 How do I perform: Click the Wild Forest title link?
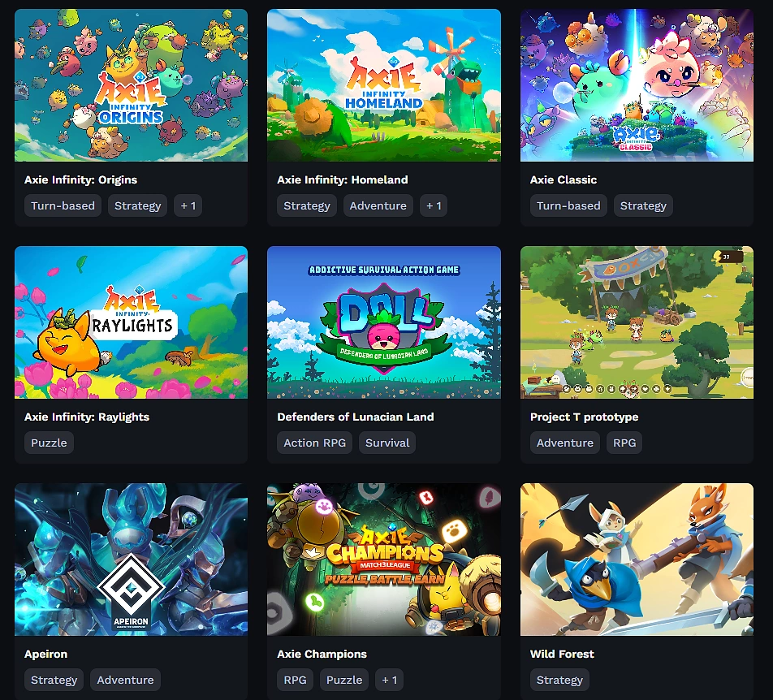pyautogui.click(x=562, y=655)
